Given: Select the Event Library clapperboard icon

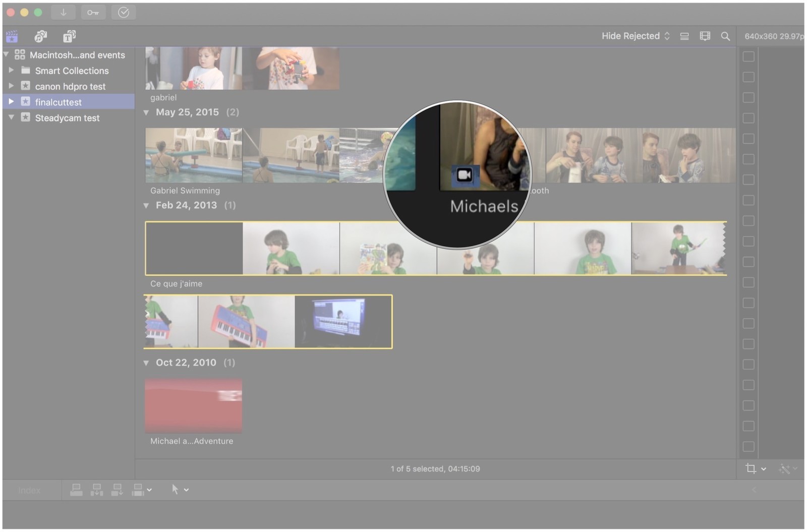Looking at the screenshot, I should pos(12,36).
